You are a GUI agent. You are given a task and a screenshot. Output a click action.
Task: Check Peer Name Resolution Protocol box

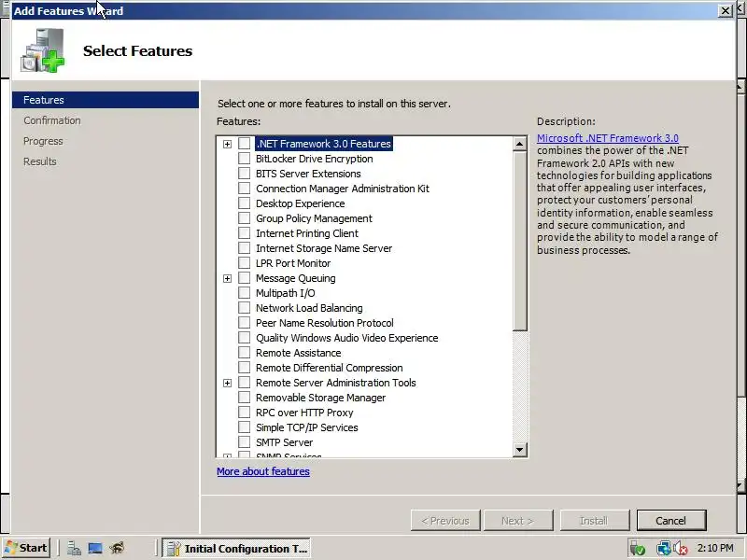point(244,323)
